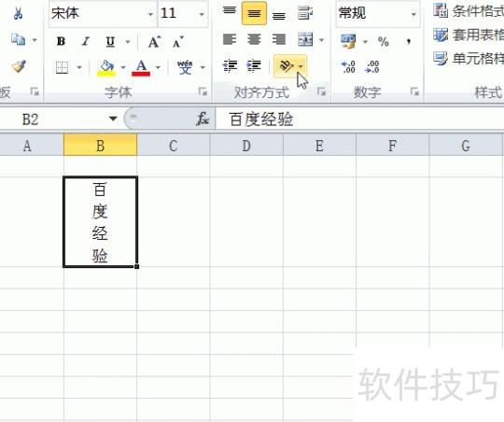Open the Name Box dropdown arrow
Screen dimensions: 504x422
click(x=113, y=119)
